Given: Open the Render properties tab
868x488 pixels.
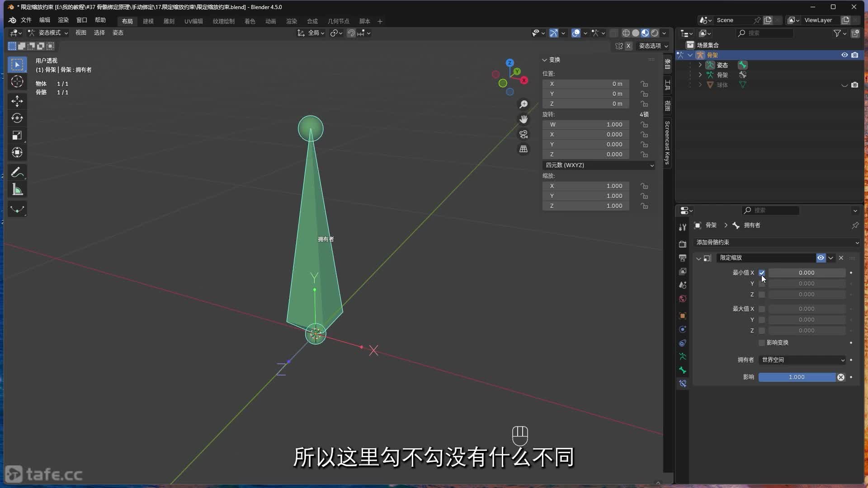Looking at the screenshot, I should [683, 244].
